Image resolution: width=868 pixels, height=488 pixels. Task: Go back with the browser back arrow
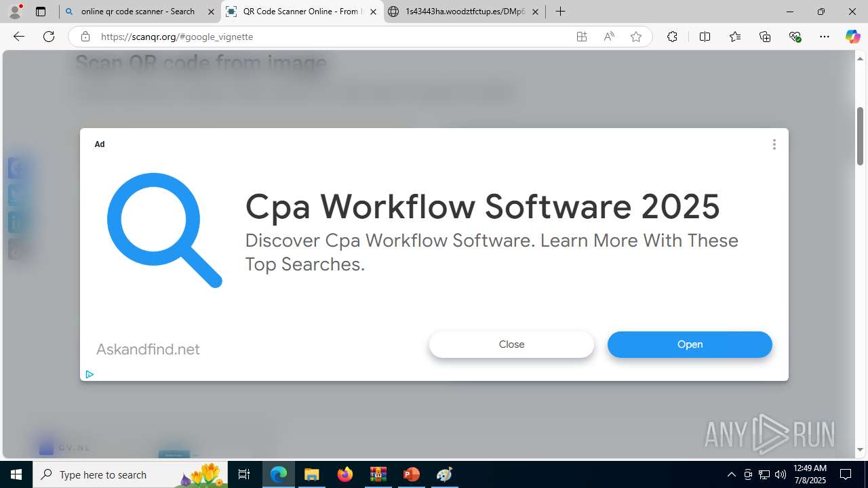(x=19, y=37)
